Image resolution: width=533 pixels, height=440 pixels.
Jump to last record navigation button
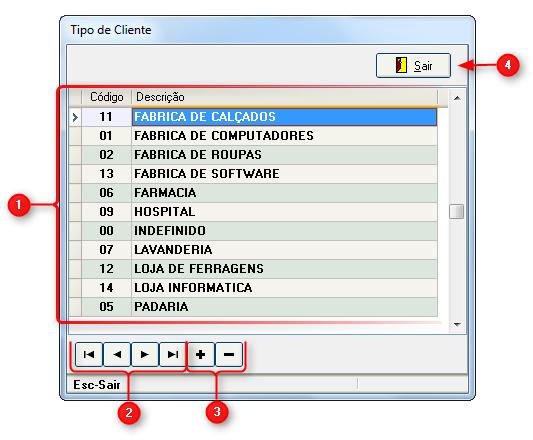pos(173,355)
